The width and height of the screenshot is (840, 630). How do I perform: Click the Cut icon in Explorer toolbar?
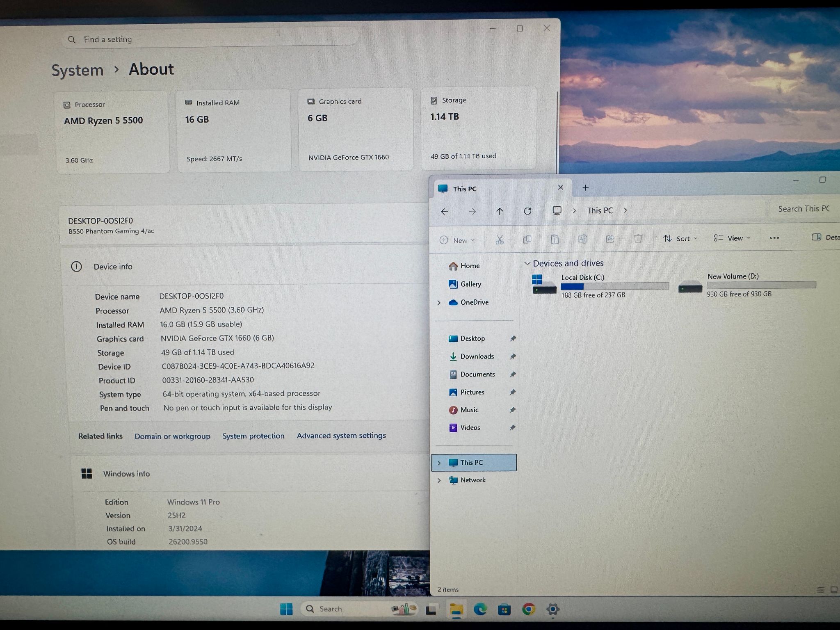[x=500, y=240]
